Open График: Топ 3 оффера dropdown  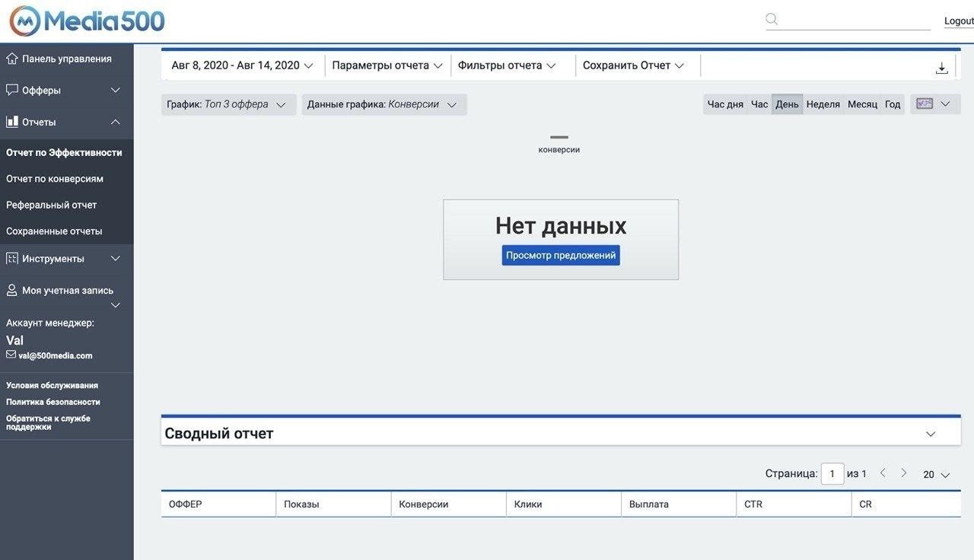[x=228, y=104]
